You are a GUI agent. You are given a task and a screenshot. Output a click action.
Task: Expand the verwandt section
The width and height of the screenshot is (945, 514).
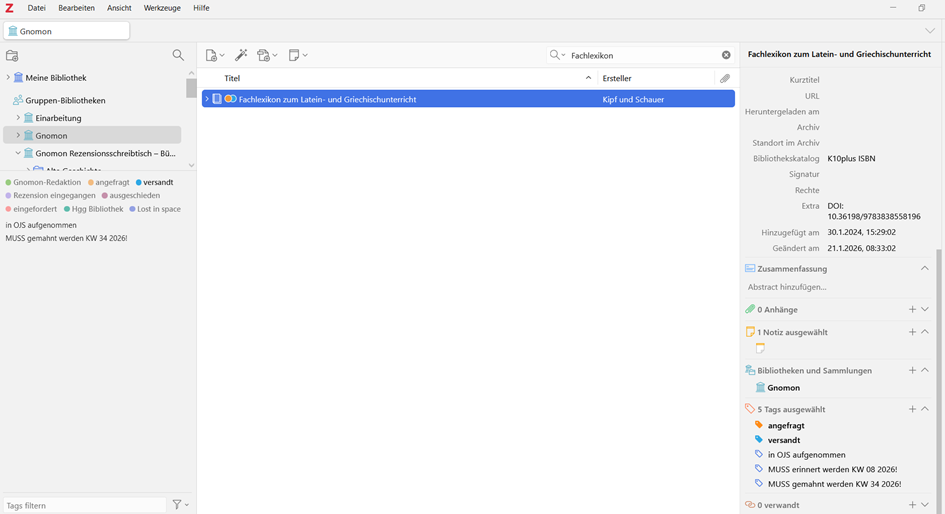(925, 505)
